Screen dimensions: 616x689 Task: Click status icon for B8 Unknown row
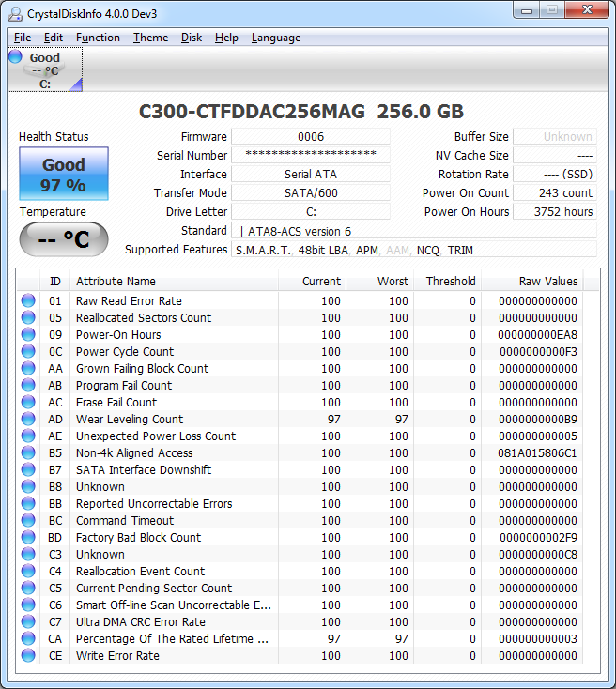[28, 486]
